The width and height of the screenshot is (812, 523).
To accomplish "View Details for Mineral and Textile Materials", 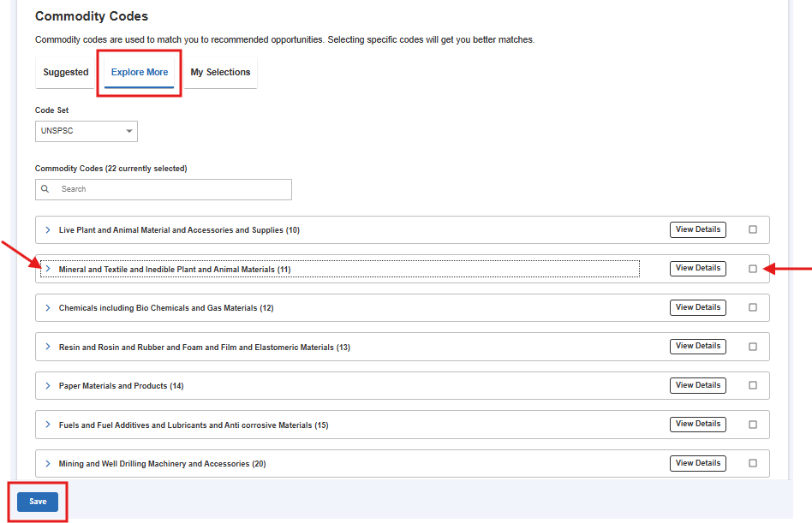I will (x=697, y=268).
